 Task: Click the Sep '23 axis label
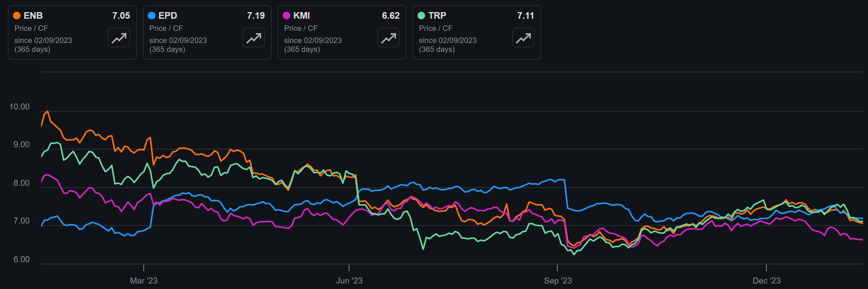tap(558, 281)
